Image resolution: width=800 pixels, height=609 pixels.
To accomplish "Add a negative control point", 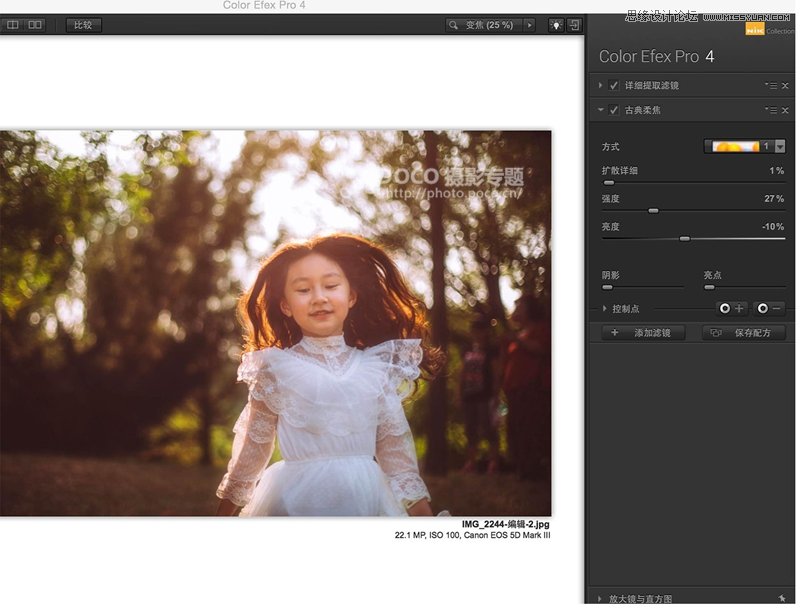I will coord(769,309).
